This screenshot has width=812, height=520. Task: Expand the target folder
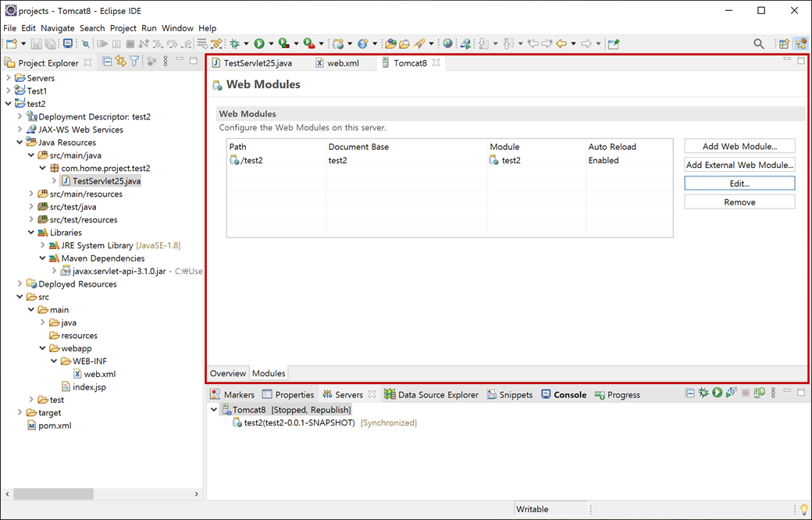(20, 413)
